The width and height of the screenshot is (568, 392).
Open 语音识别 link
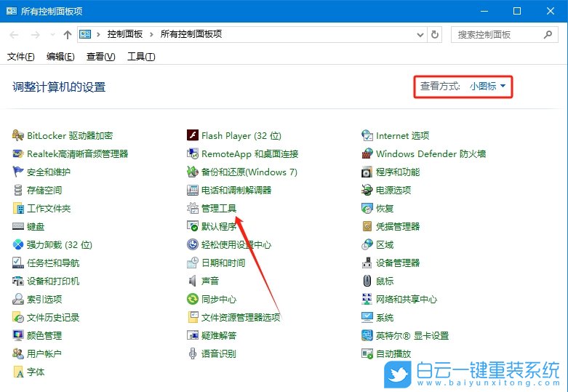click(219, 353)
